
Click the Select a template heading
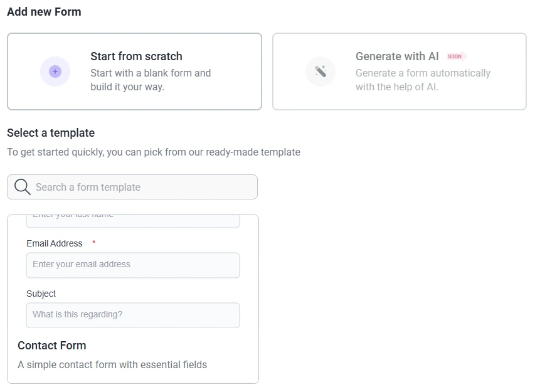(x=50, y=132)
